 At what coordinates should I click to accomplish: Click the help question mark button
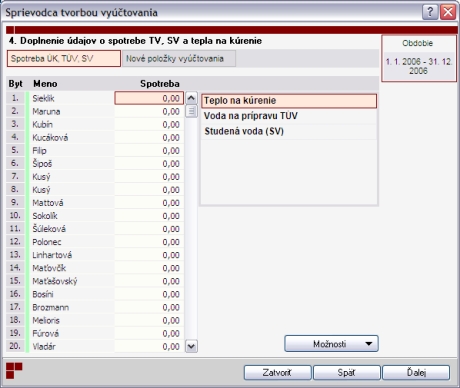click(x=430, y=12)
